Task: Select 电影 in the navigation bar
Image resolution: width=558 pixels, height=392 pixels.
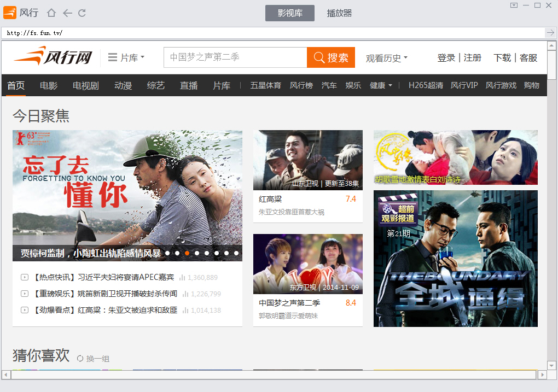Action: point(49,85)
